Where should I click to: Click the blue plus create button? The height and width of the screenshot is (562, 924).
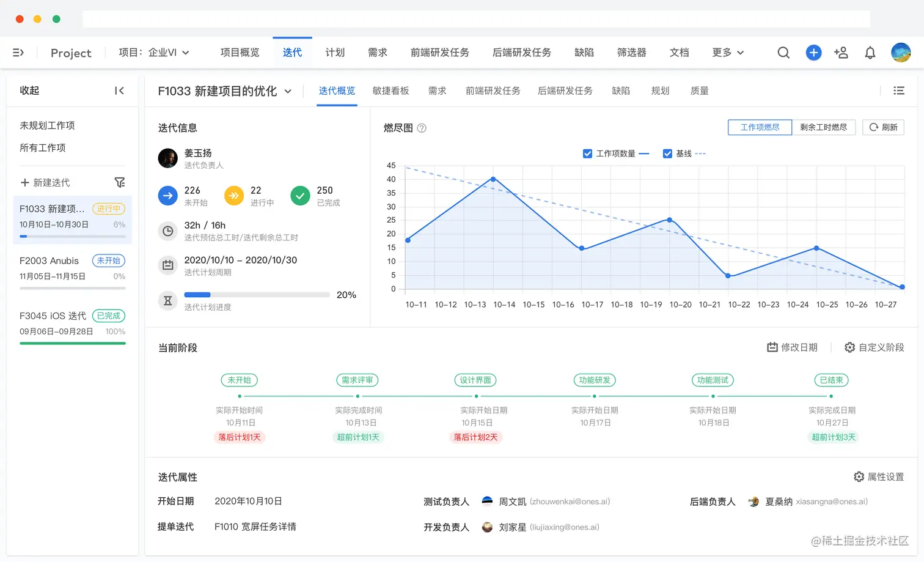tap(813, 53)
